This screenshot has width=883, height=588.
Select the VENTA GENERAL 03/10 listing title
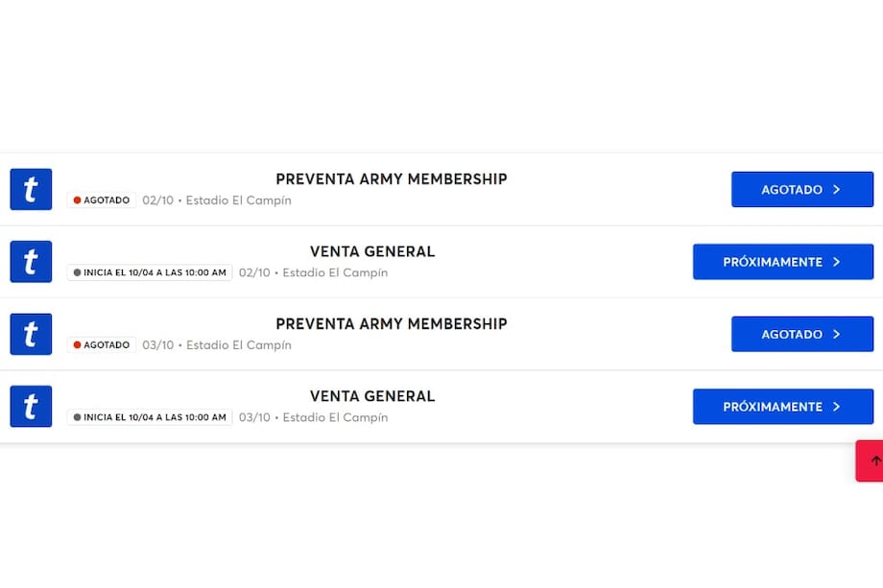tap(371, 395)
